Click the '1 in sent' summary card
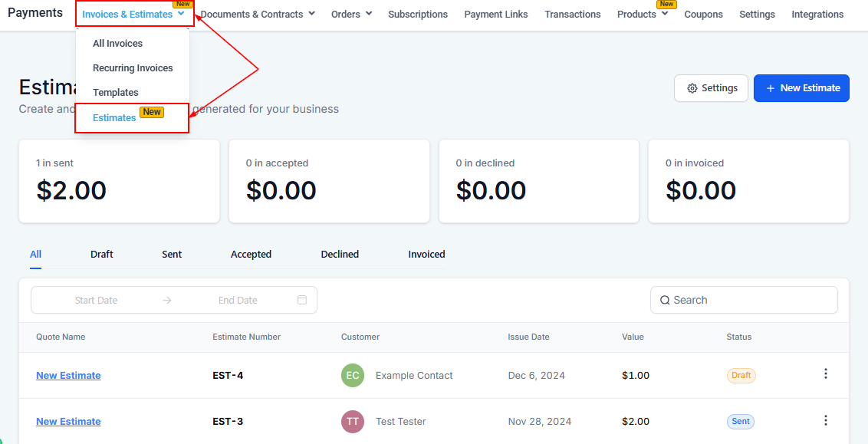The image size is (868, 444). (119, 181)
